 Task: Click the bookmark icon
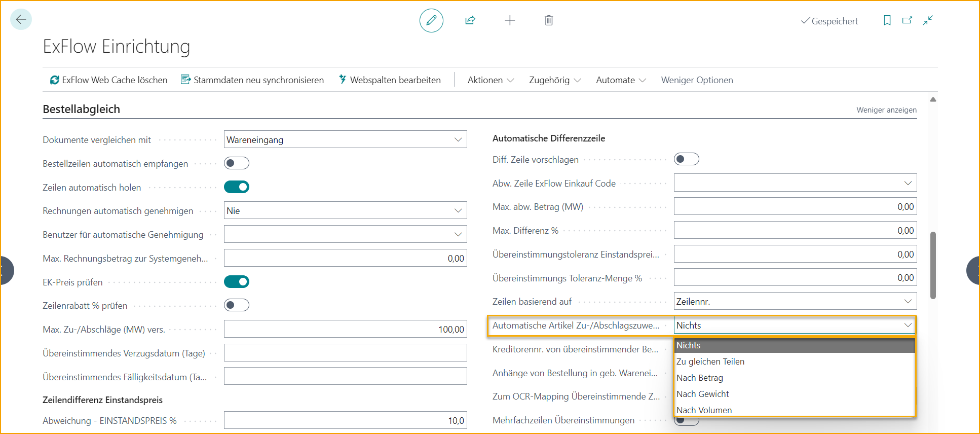(887, 20)
